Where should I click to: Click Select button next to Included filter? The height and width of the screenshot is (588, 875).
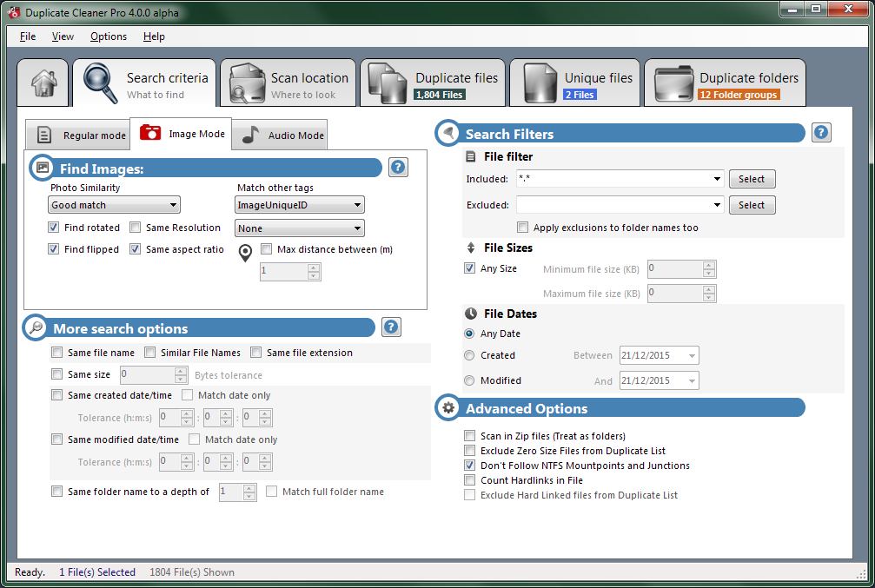tap(752, 179)
